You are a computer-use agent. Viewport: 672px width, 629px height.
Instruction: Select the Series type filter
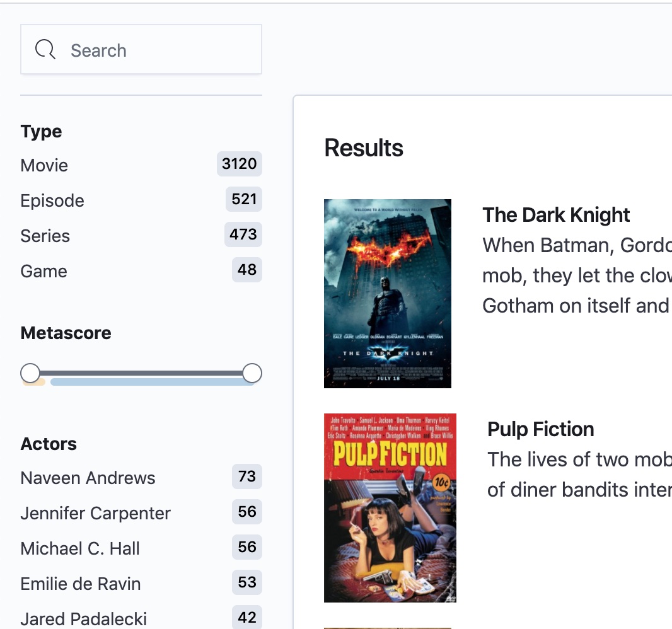141,235
